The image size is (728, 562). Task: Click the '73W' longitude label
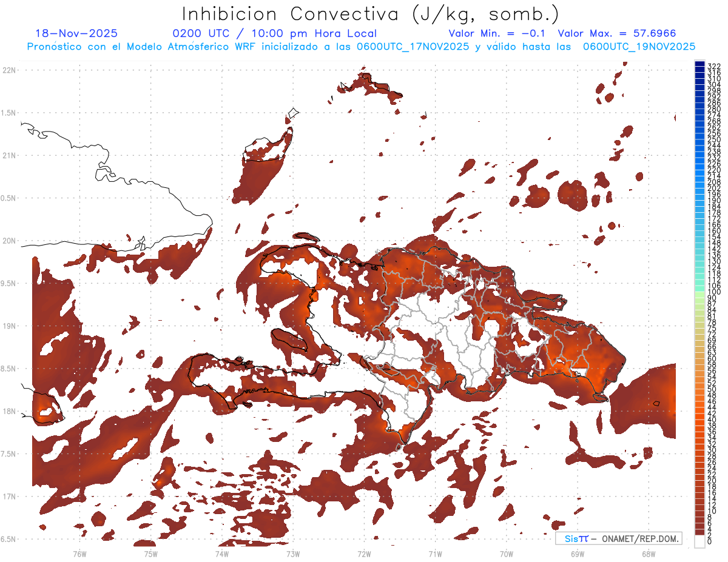point(293,554)
